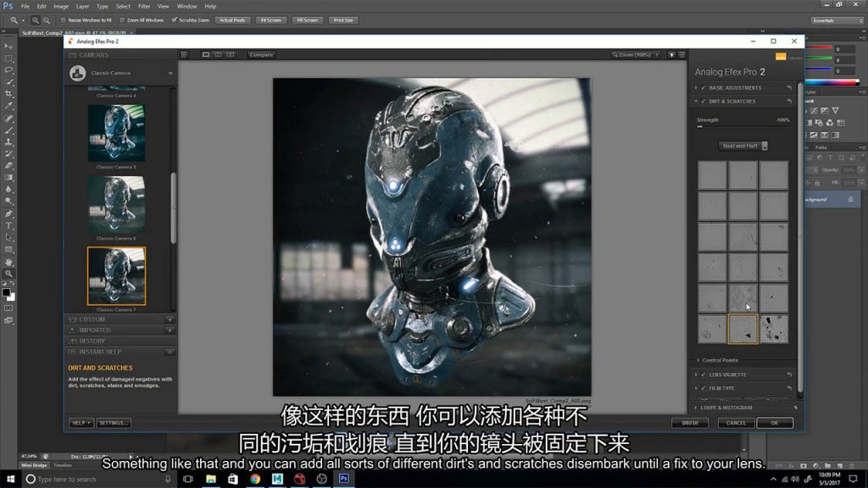
Task: Click the Imported section add button
Action: point(170,330)
